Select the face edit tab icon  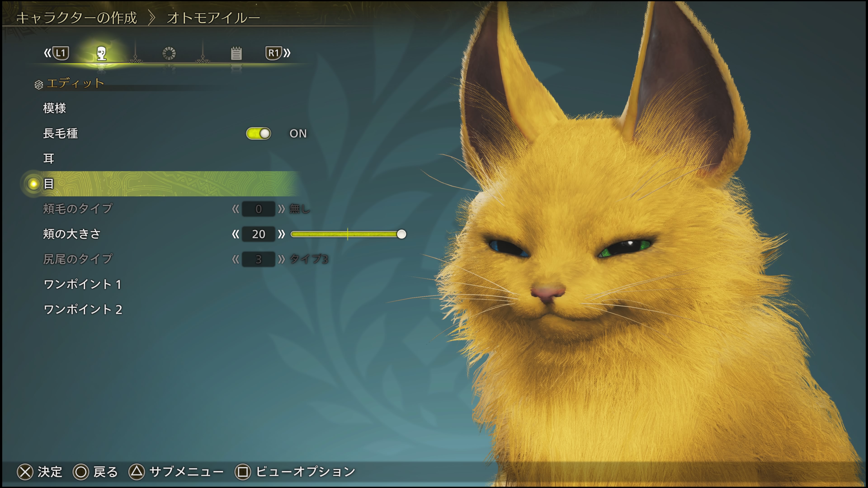click(x=101, y=53)
